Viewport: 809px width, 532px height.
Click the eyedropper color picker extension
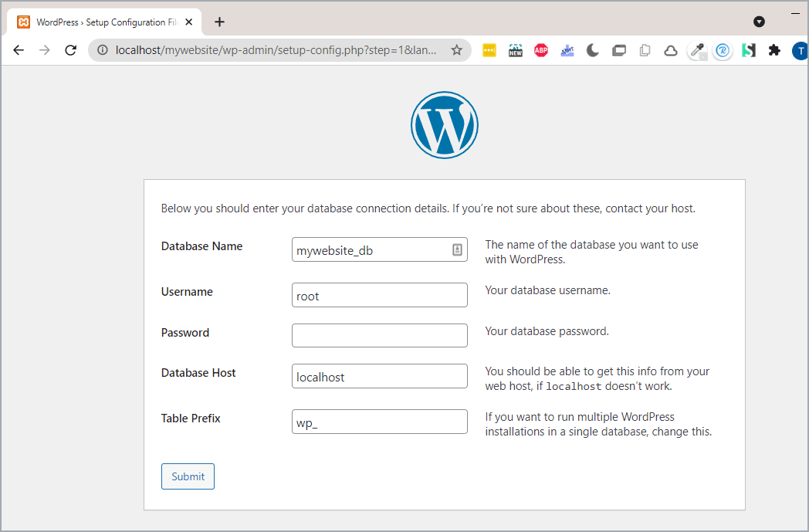point(696,50)
